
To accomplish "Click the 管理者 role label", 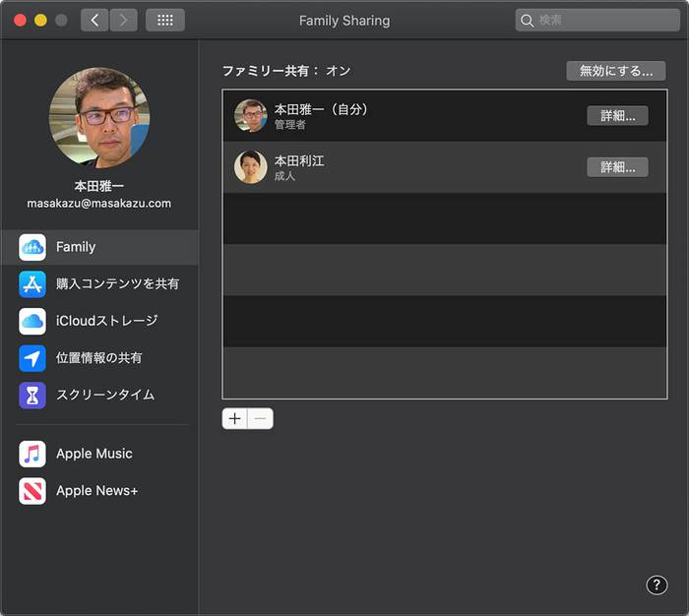I will 290,125.
